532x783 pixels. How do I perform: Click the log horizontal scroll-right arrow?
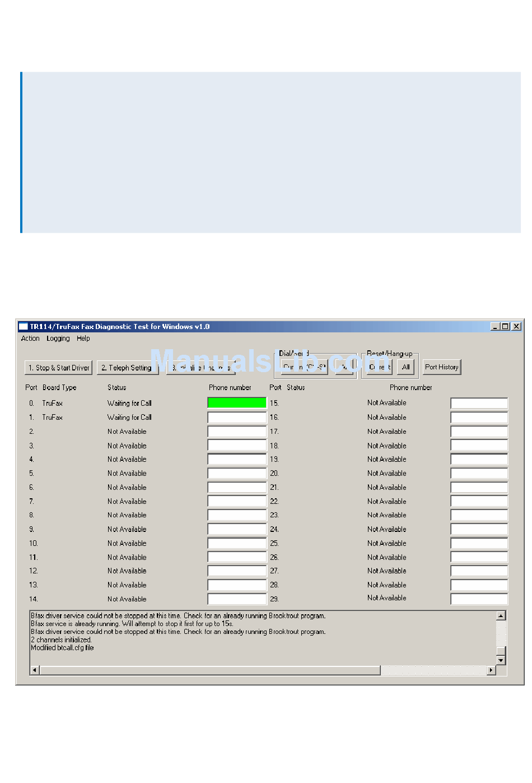click(x=492, y=670)
